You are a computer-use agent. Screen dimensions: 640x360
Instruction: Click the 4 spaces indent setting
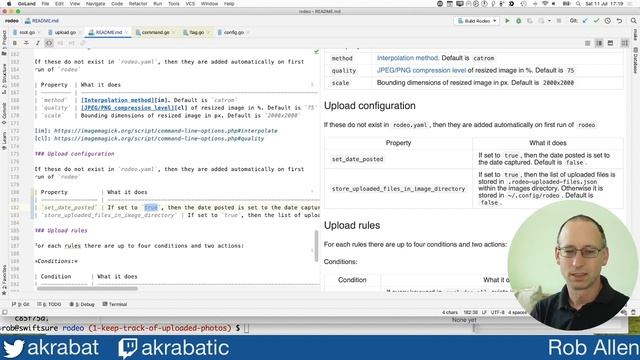point(518,312)
